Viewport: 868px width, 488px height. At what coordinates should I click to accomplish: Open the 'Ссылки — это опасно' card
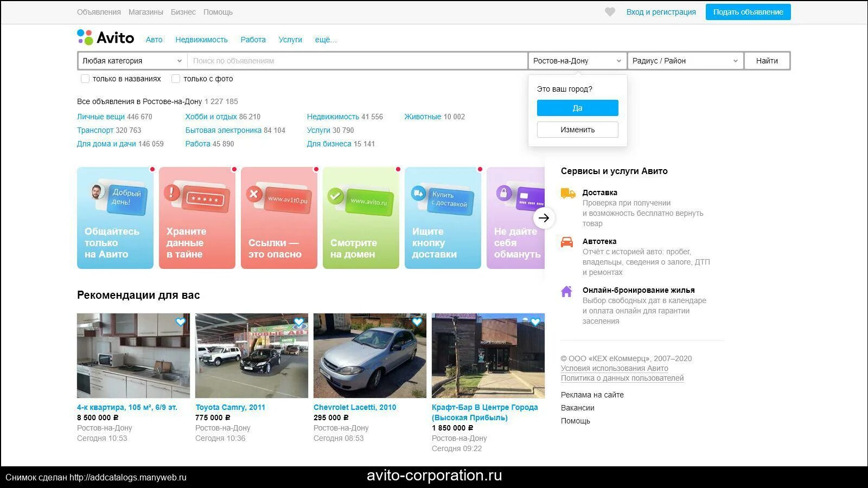click(279, 218)
